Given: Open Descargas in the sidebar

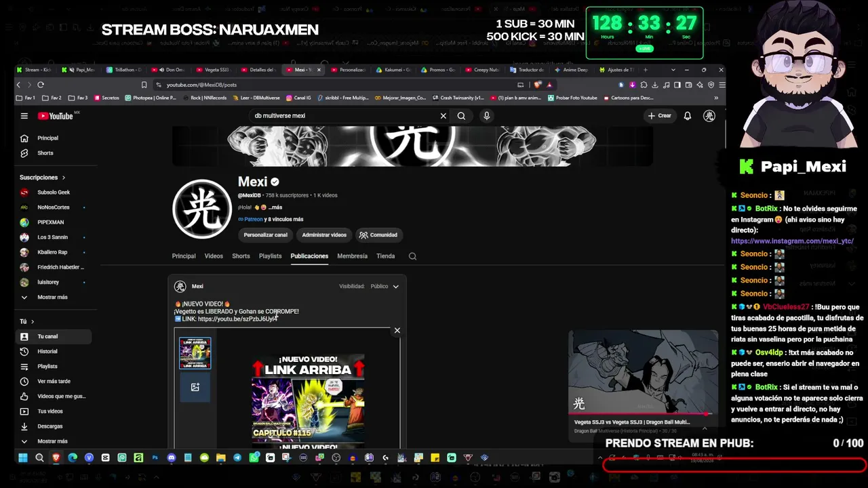Looking at the screenshot, I should [54, 426].
